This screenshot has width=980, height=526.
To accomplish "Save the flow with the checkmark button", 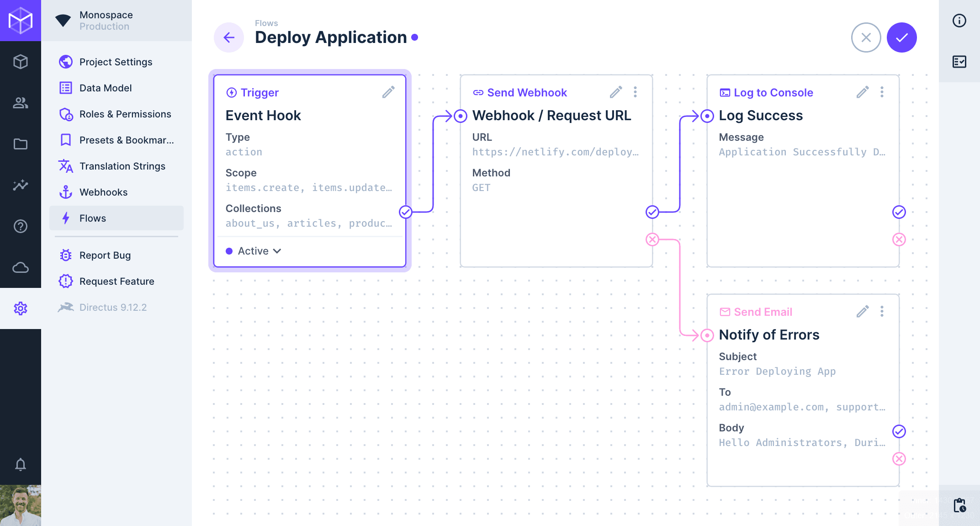I will 901,37.
